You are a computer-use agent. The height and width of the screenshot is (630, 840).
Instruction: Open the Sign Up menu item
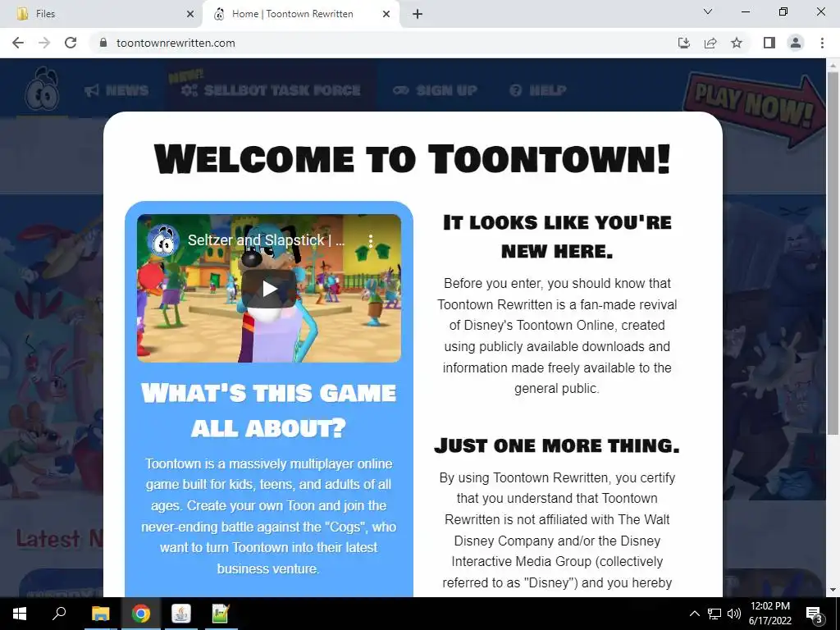click(435, 90)
